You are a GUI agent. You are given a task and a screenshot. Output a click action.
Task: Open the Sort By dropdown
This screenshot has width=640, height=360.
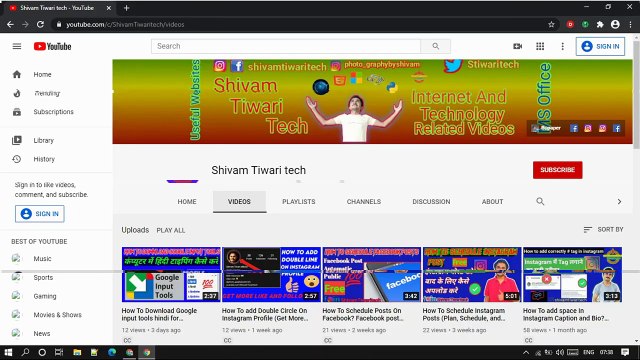603,229
